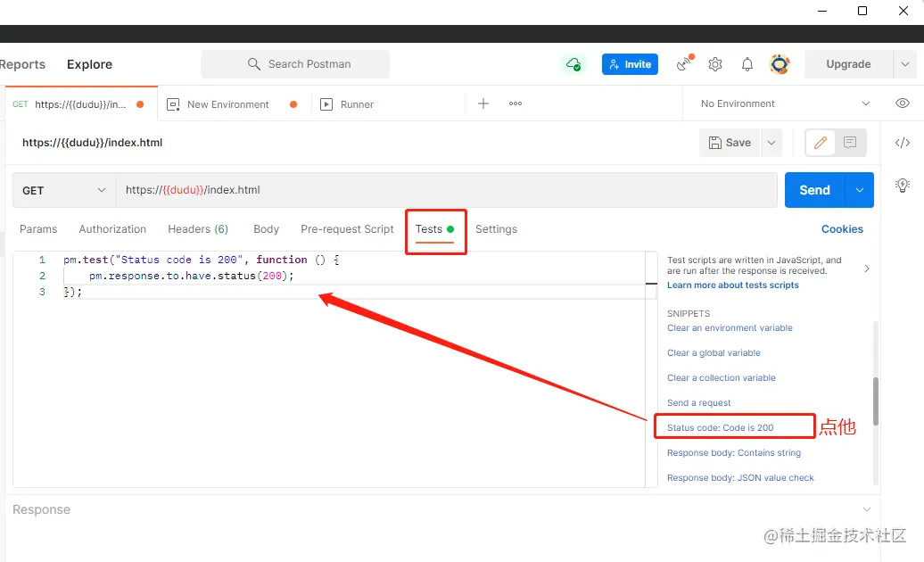Click the New Environment tab icon
The height and width of the screenshot is (562, 924).
point(173,105)
